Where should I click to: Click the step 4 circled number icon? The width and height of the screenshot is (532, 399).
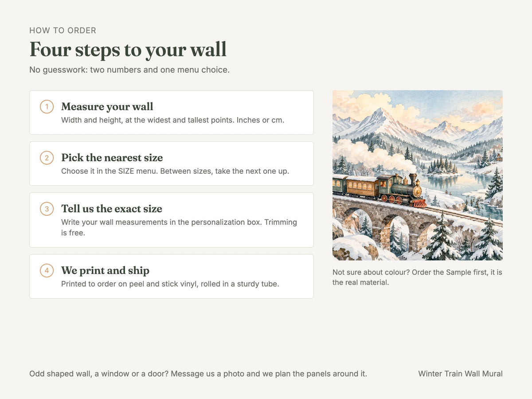[x=47, y=270]
